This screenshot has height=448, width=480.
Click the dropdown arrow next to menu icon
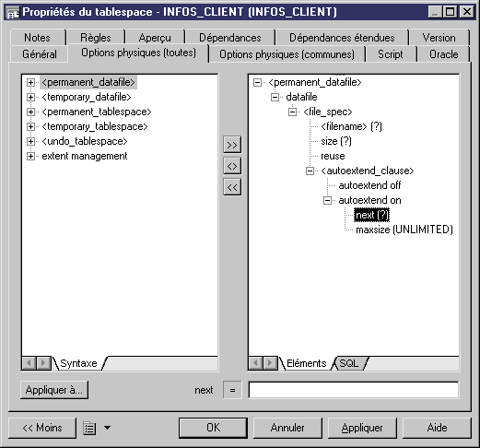(107, 428)
